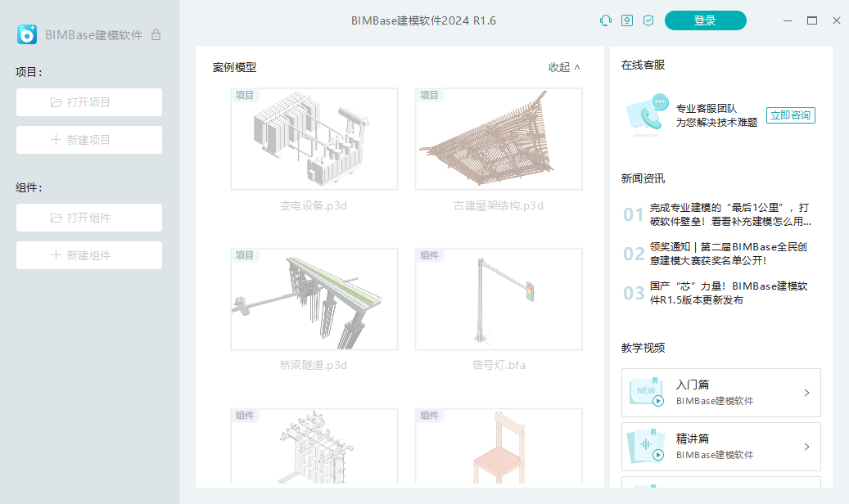Click the customer service phone chat icon
849x504 pixels.
pos(647,113)
